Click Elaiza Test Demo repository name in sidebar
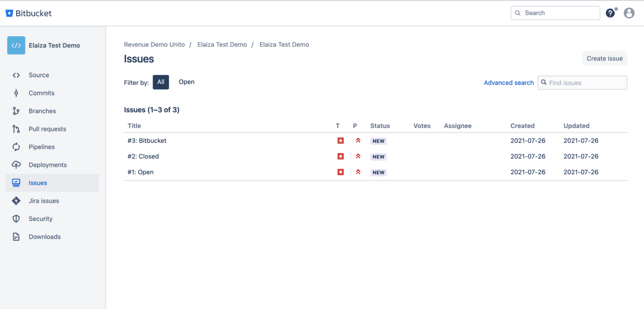The height and width of the screenshot is (309, 644). point(54,46)
